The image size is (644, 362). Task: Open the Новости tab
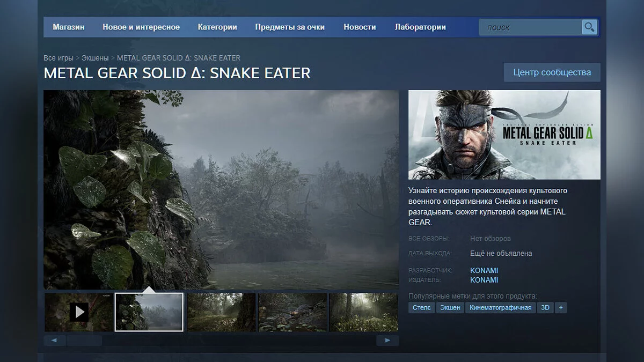[x=360, y=27]
